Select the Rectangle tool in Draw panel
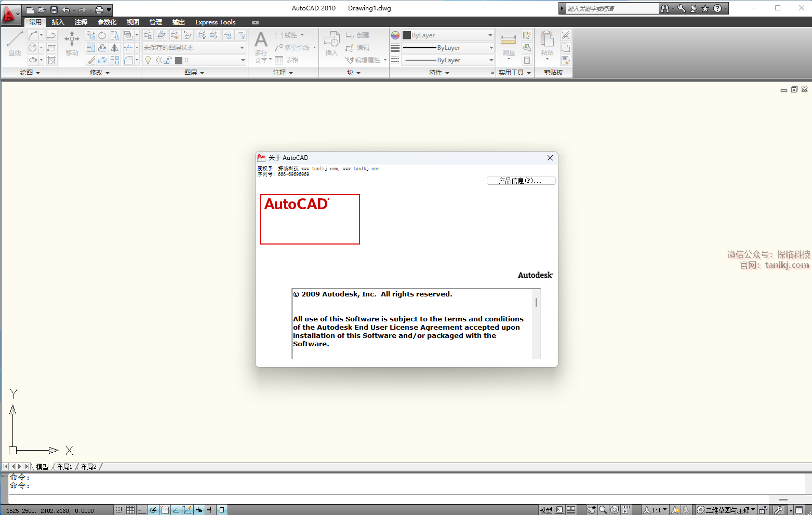Viewport: 812px width, 515px height. [51, 48]
